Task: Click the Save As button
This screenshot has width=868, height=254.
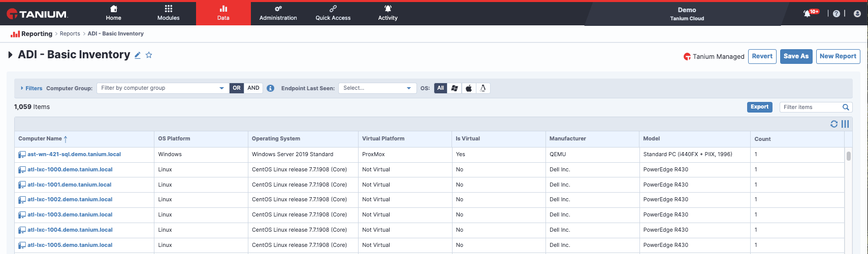Action: [x=796, y=56]
